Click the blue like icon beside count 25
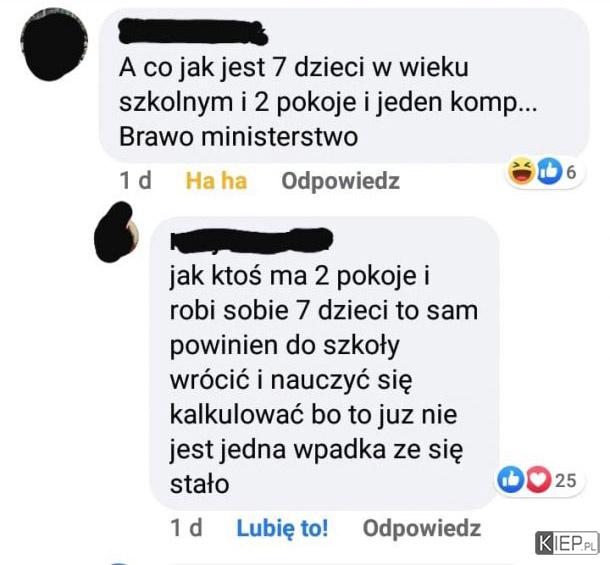The width and height of the screenshot is (610, 565). [510, 479]
